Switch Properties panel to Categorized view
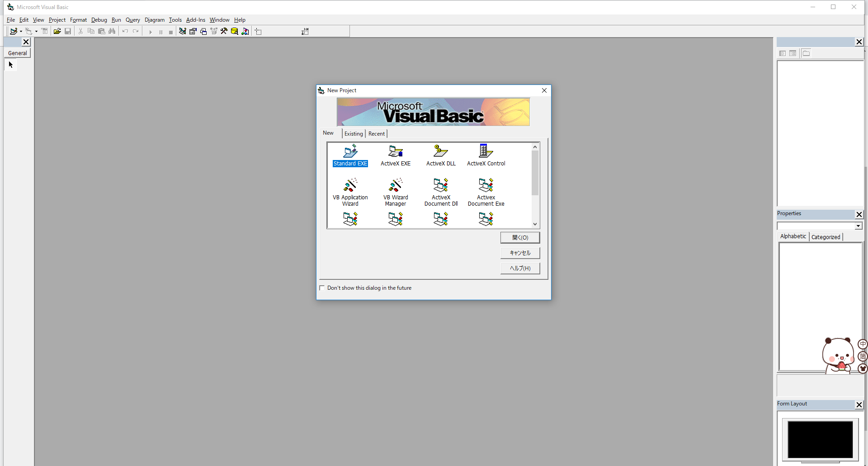The height and width of the screenshot is (466, 868). click(x=826, y=236)
